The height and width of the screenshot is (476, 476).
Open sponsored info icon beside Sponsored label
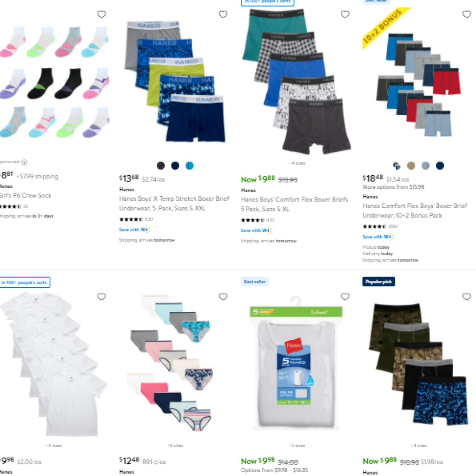(x=24, y=162)
